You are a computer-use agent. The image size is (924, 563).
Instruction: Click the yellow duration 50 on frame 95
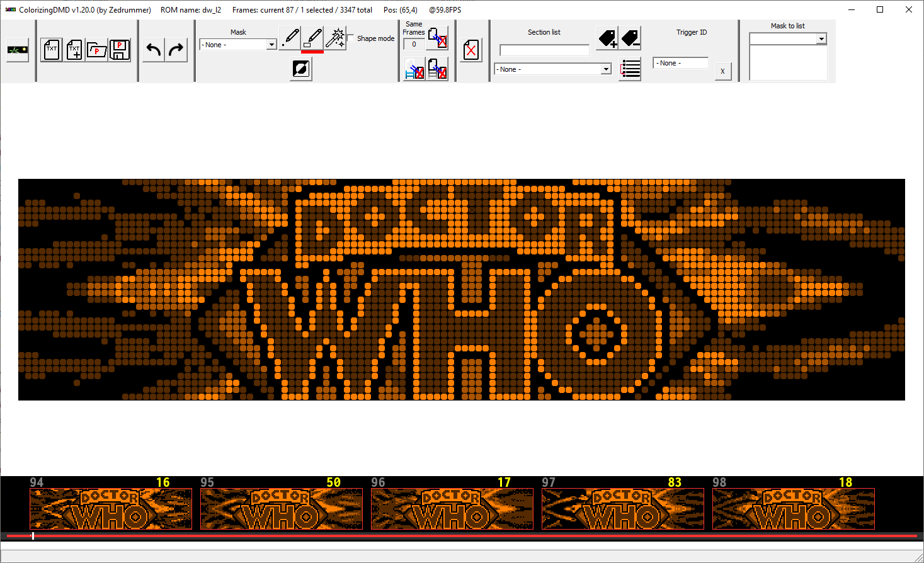333,482
